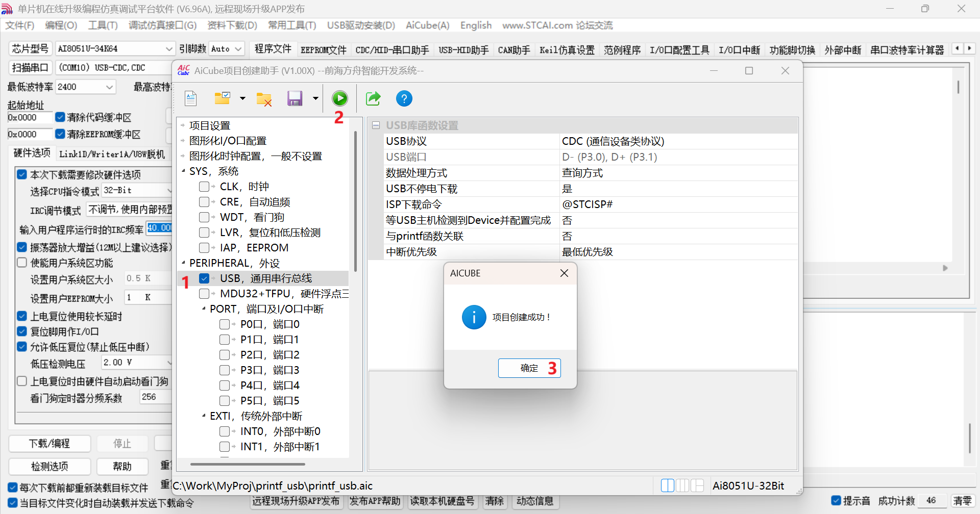This screenshot has height=514, width=980.
Task: Uncheck the USB 通用串行总线 checkbox
Action: (204, 278)
